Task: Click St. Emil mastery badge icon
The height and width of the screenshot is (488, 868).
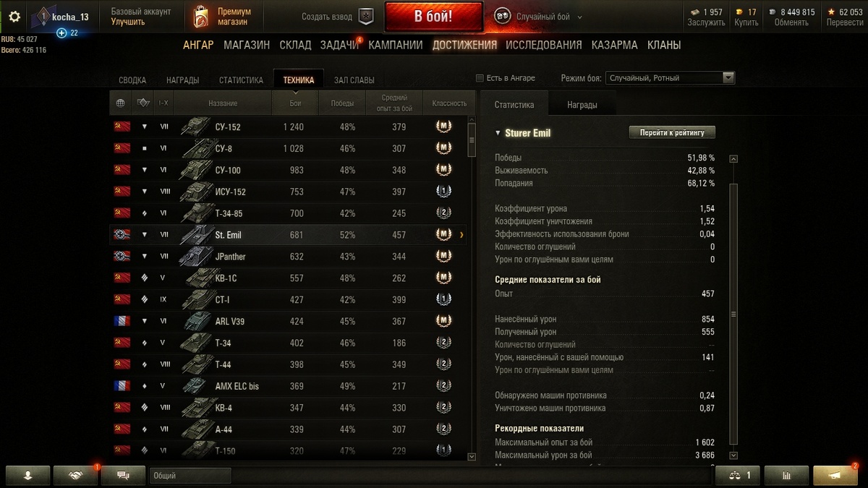Action: click(x=444, y=235)
